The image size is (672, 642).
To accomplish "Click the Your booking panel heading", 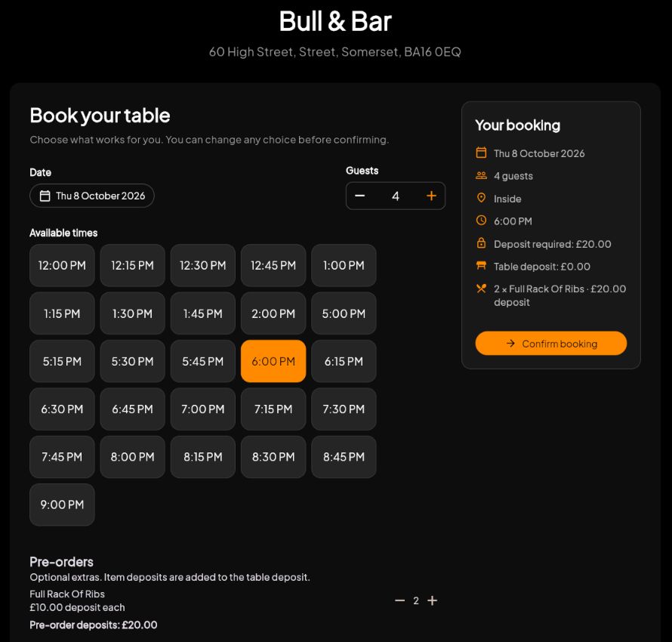I will (x=518, y=125).
